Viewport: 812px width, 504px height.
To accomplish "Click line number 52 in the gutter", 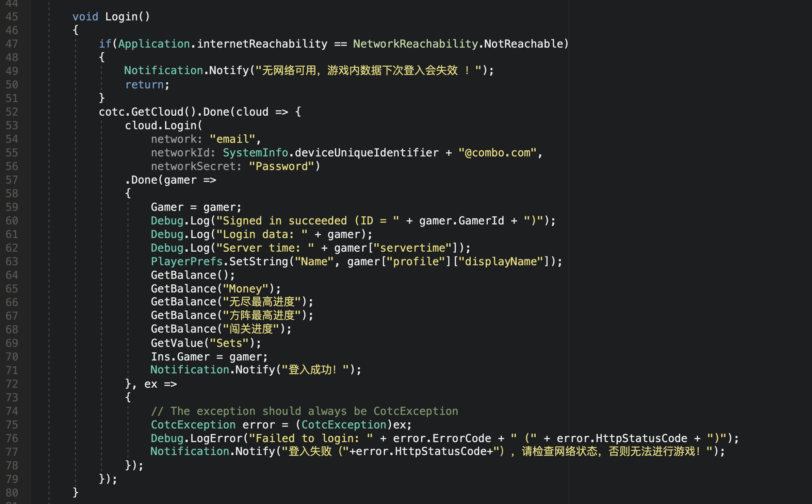I will tap(12, 112).
